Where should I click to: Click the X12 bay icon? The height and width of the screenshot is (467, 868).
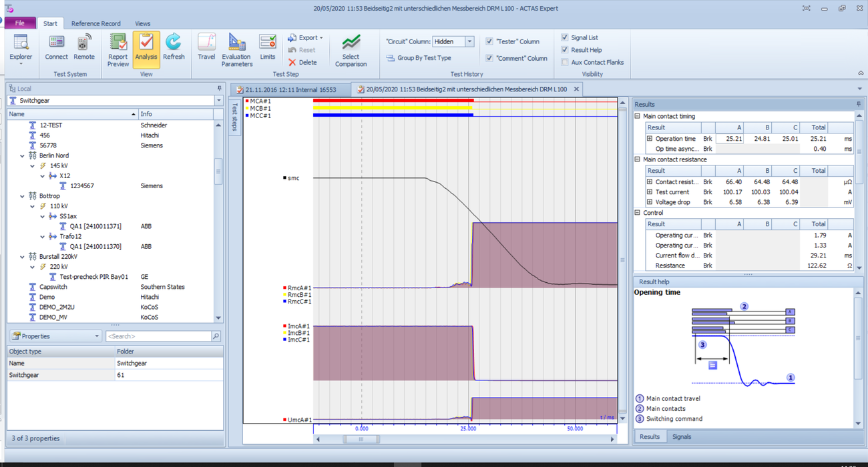tap(53, 176)
